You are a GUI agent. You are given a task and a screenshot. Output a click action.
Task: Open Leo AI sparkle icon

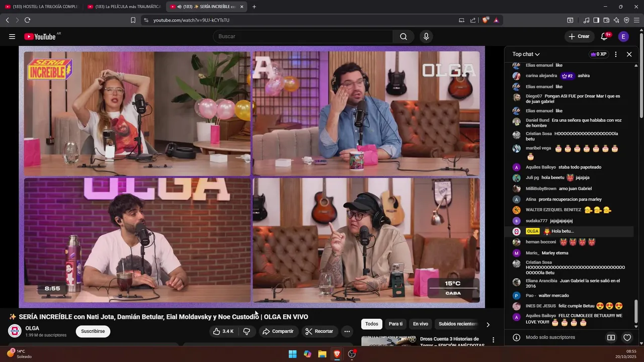coord(616,20)
